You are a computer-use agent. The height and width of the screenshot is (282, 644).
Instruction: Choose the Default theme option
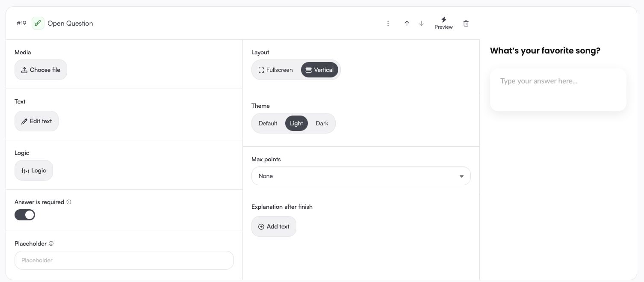tap(268, 123)
